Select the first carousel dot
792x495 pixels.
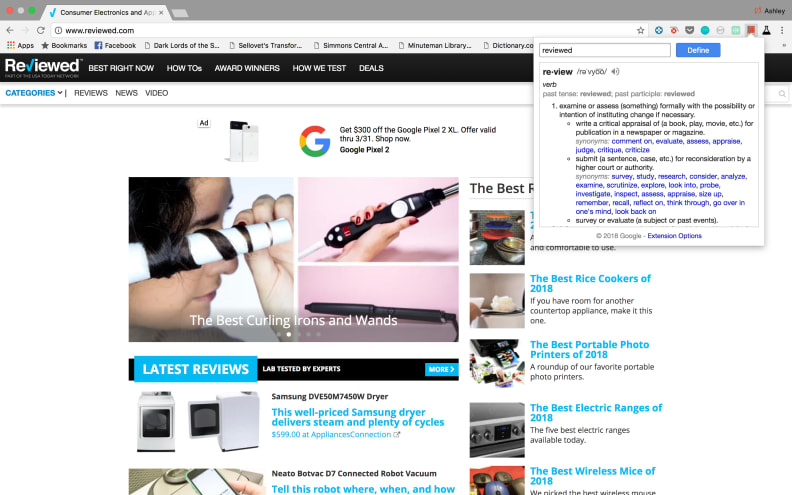tap(279, 334)
